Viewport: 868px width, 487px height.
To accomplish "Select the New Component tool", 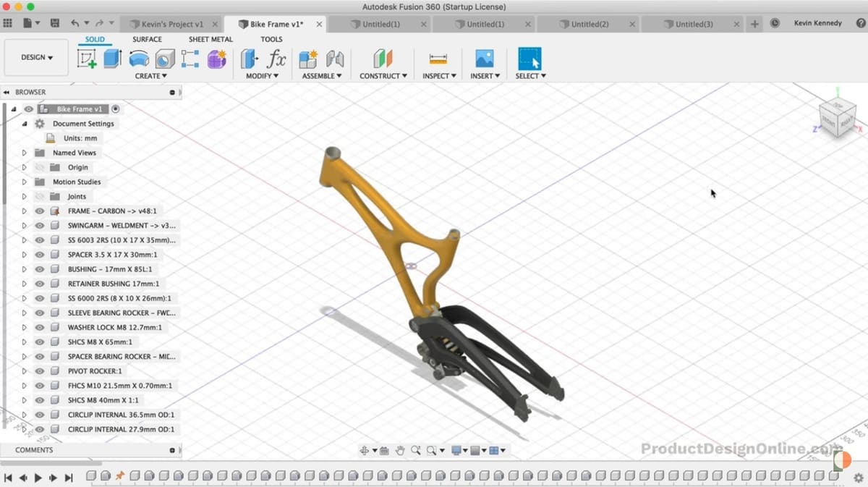I will pyautogui.click(x=308, y=59).
